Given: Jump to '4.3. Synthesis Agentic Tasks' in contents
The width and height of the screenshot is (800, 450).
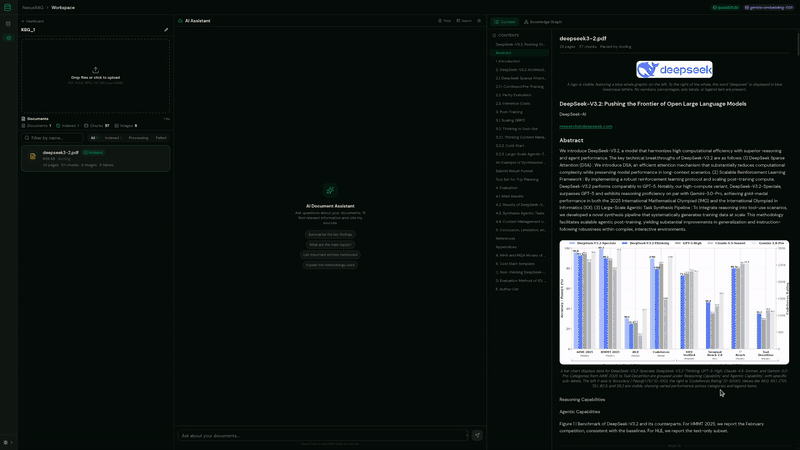Looking at the screenshot, I should click(520, 213).
